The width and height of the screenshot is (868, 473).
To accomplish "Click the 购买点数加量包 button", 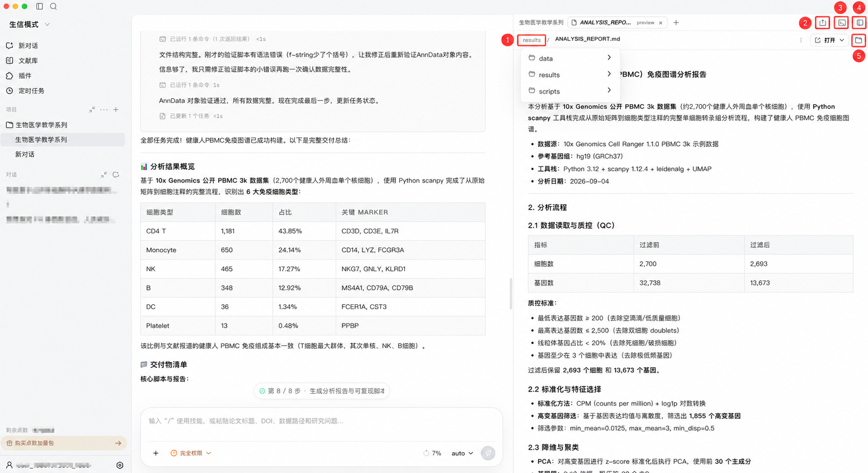I will [64, 443].
